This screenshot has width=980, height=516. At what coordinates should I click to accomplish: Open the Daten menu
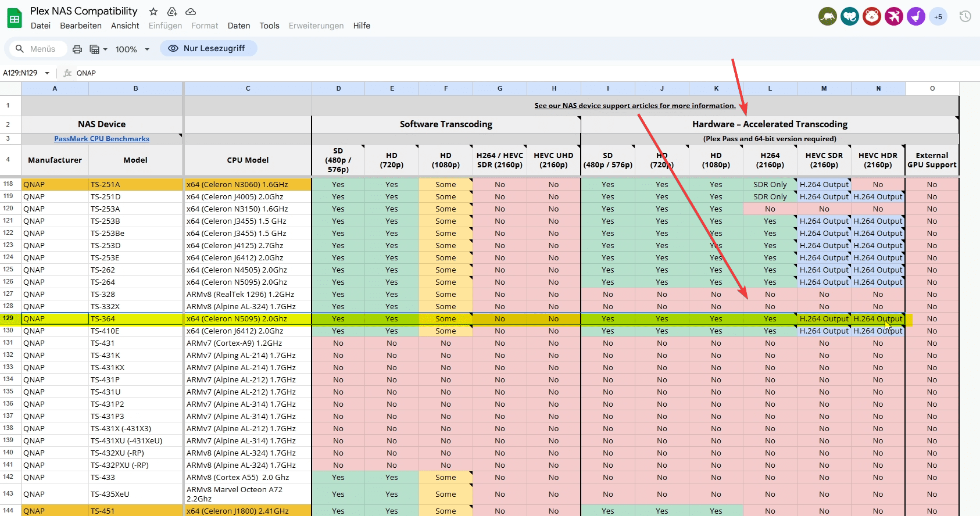point(239,26)
